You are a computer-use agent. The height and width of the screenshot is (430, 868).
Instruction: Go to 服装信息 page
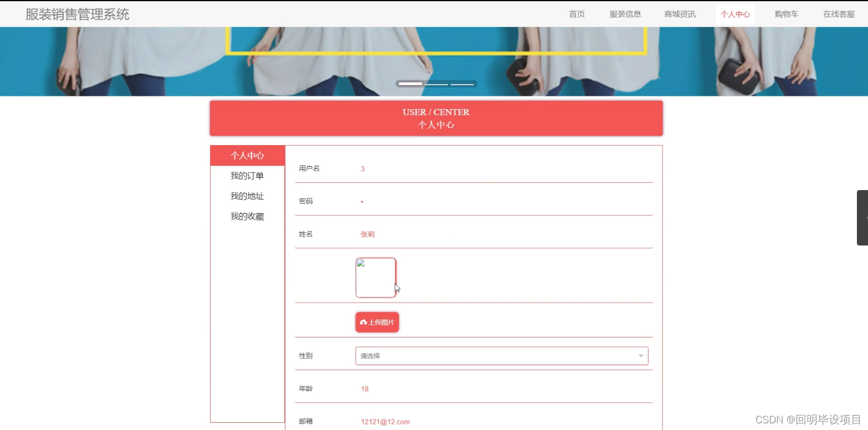pyautogui.click(x=625, y=14)
